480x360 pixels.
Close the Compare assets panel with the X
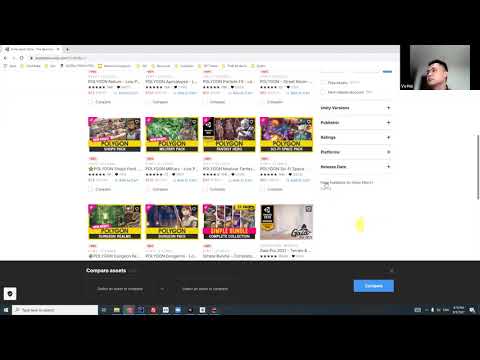(392, 270)
